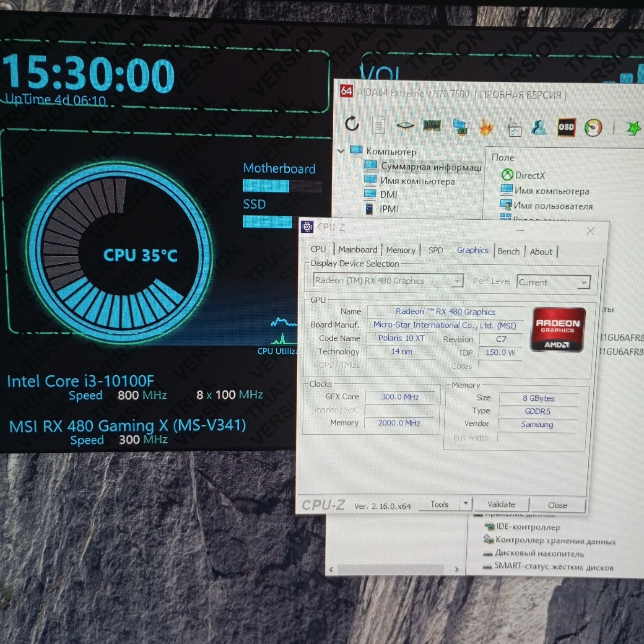Switch to the Mainboard tab
644x644 pixels.
(358, 249)
